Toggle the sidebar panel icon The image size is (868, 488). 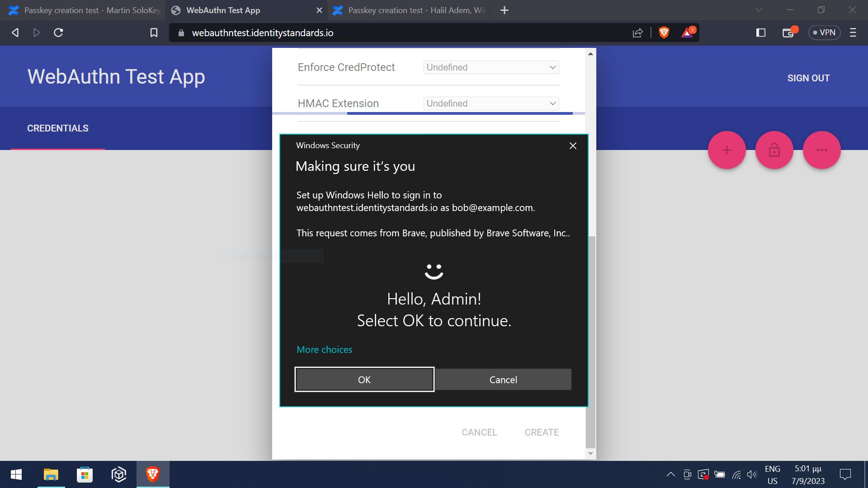pos(761,33)
